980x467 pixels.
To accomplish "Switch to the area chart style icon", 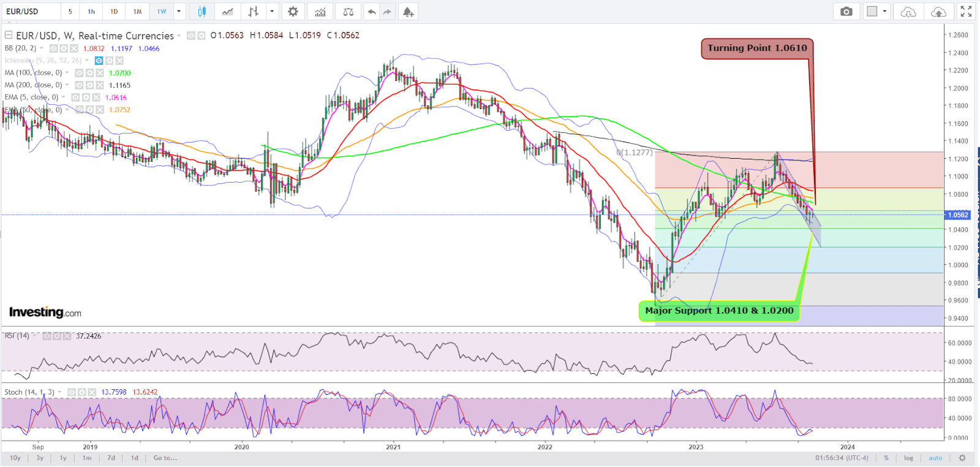I will coord(227,12).
